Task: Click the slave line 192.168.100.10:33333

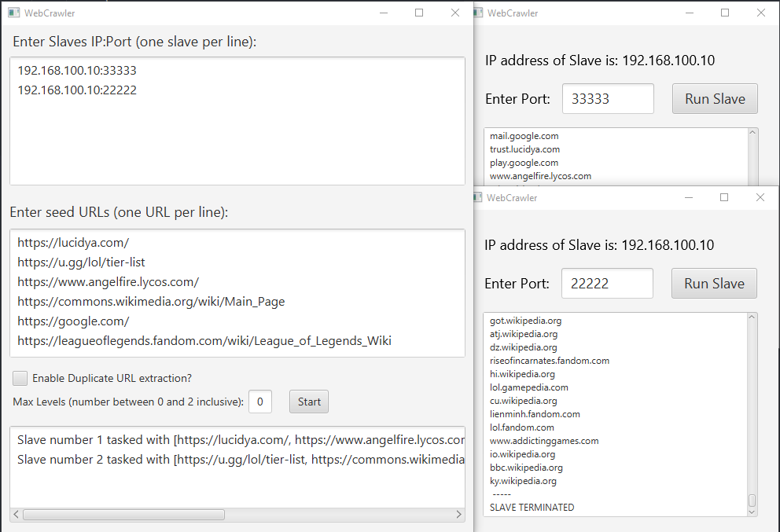Action: pyautogui.click(x=77, y=71)
